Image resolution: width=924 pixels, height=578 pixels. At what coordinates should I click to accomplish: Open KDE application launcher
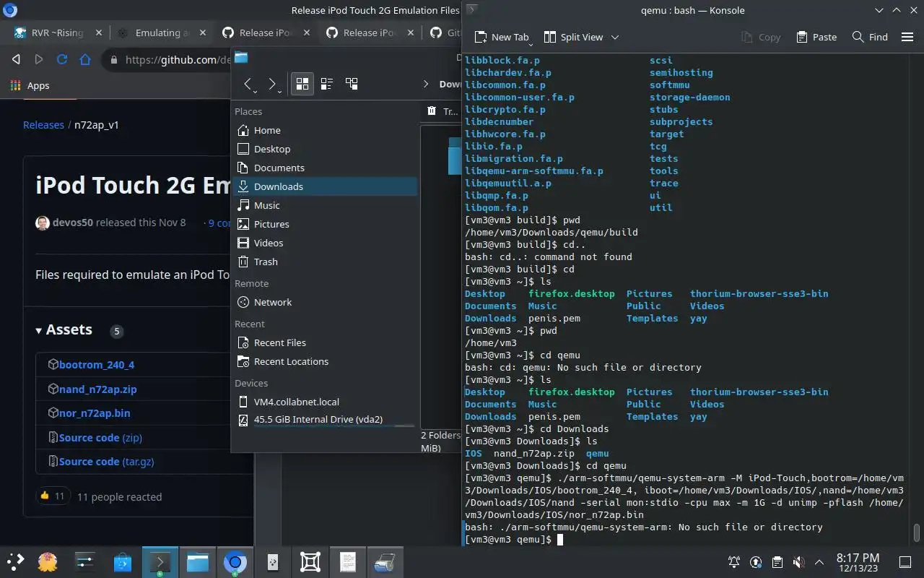point(15,561)
